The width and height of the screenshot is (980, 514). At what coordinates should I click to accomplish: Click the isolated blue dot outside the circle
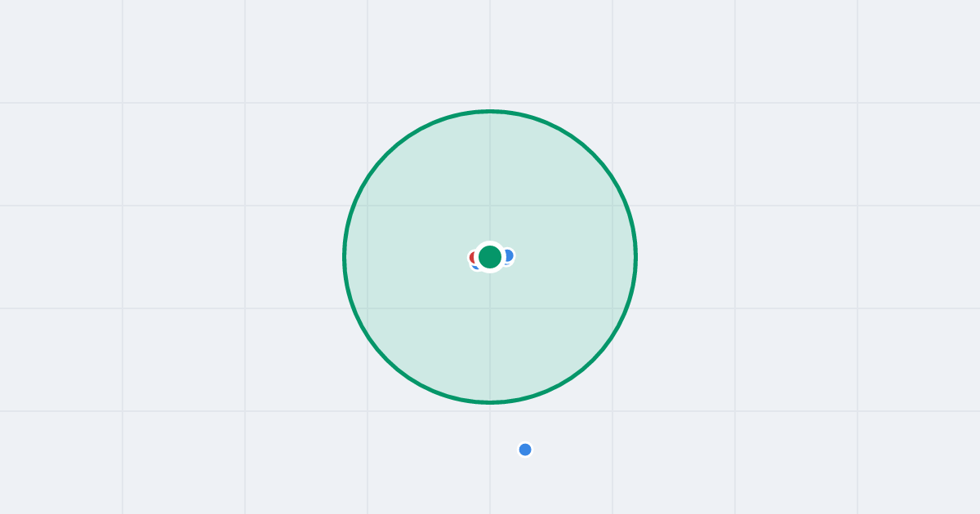525,450
